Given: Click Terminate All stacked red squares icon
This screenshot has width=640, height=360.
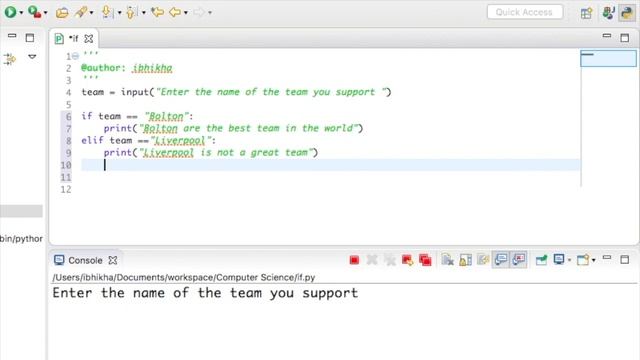Looking at the screenshot, I should click(x=425, y=260).
